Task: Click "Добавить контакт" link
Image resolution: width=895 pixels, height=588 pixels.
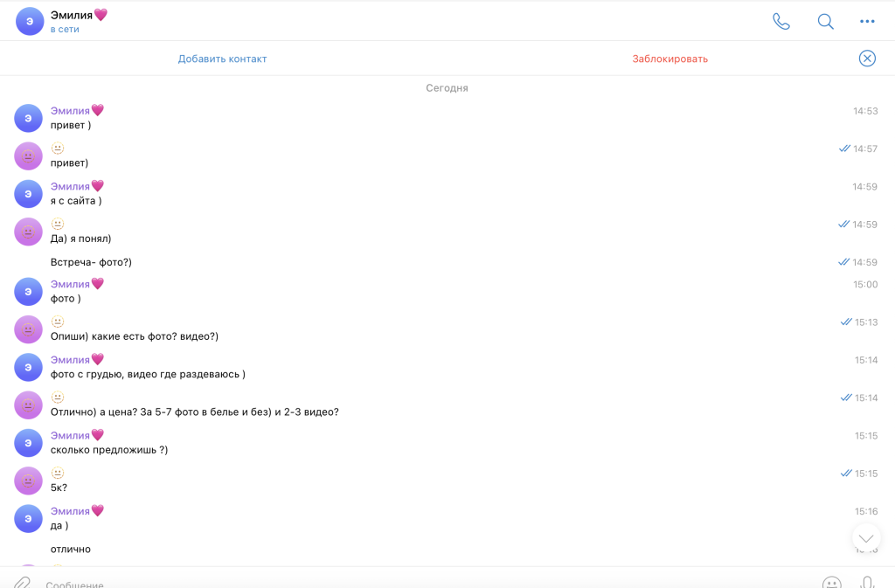Action: pyautogui.click(x=222, y=59)
